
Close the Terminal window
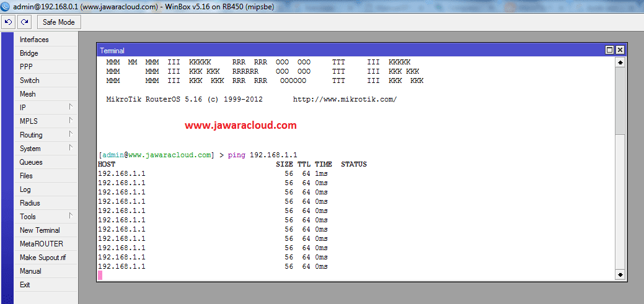(620, 50)
